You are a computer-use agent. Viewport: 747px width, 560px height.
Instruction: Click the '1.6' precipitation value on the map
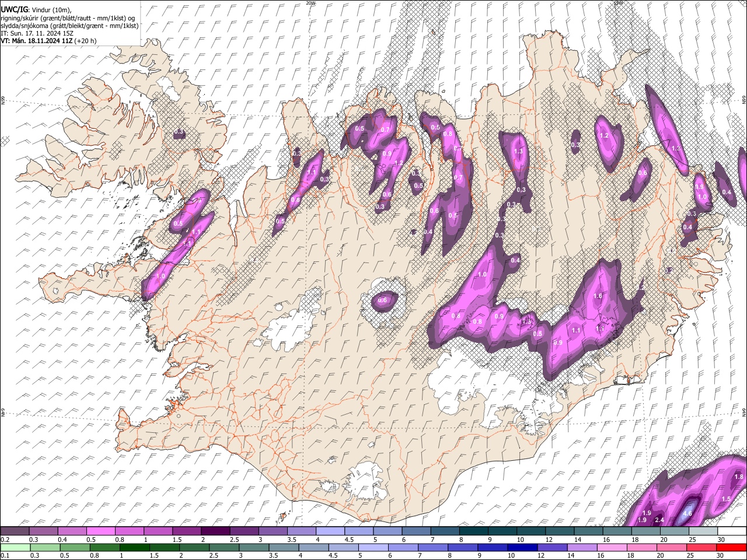coord(598,296)
